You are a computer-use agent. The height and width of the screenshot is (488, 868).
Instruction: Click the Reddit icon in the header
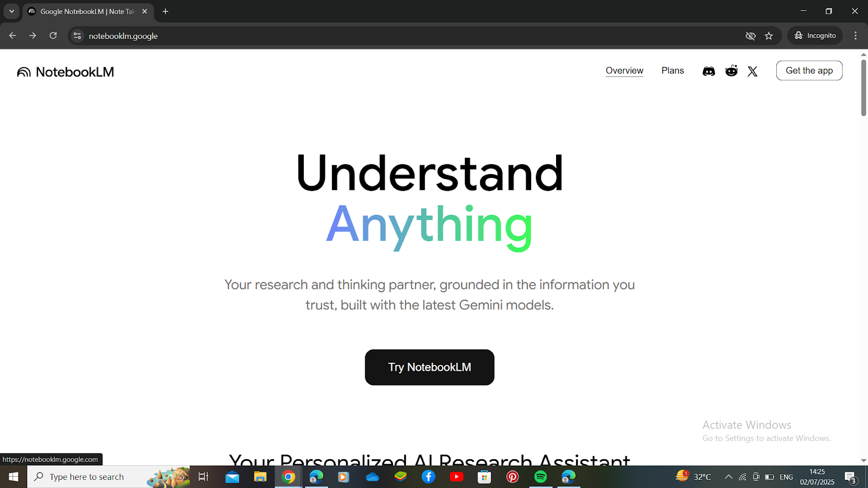(731, 70)
